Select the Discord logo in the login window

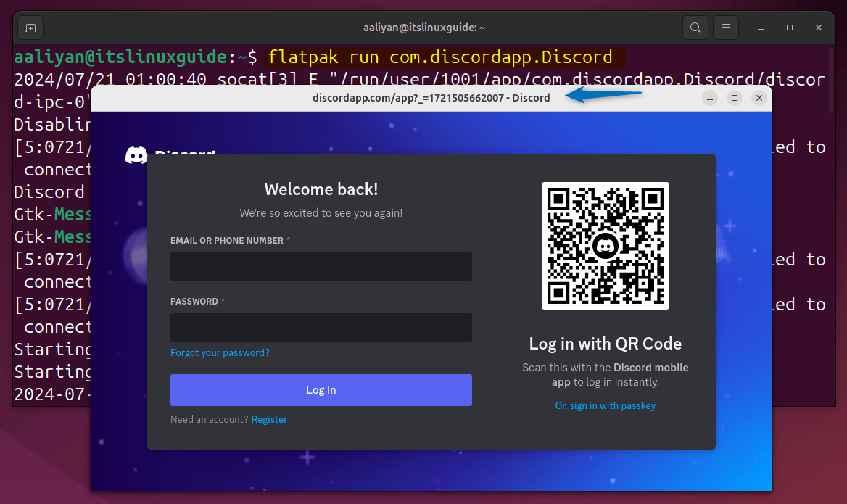(136, 154)
